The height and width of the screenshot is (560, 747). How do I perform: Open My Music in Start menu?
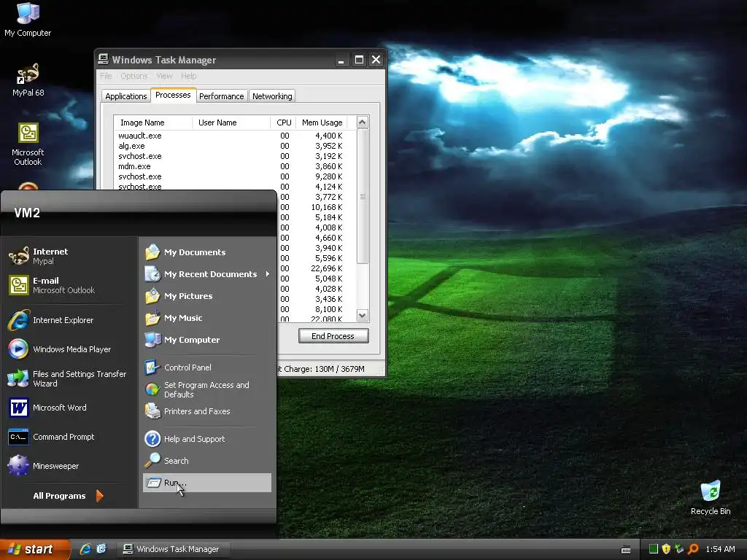207,318
